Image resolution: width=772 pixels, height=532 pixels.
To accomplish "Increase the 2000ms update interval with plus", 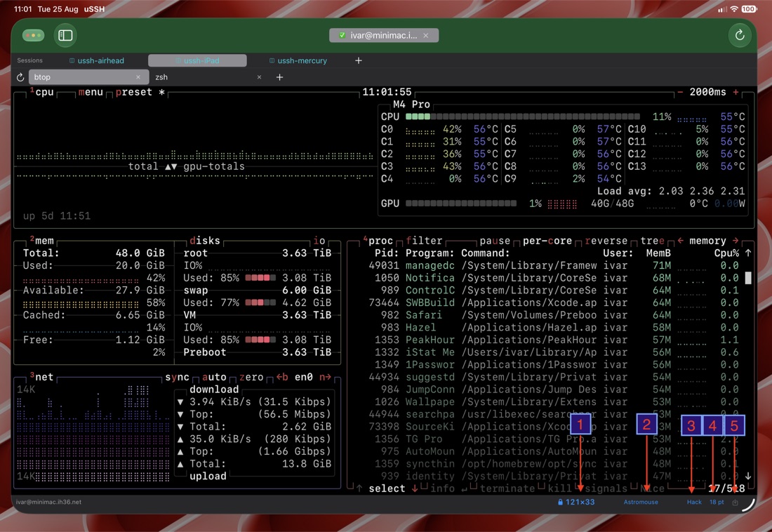I will [x=736, y=92].
